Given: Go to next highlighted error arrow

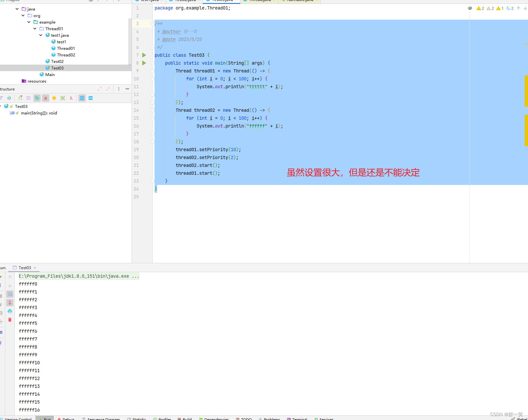Looking at the screenshot, I should pos(525,8).
